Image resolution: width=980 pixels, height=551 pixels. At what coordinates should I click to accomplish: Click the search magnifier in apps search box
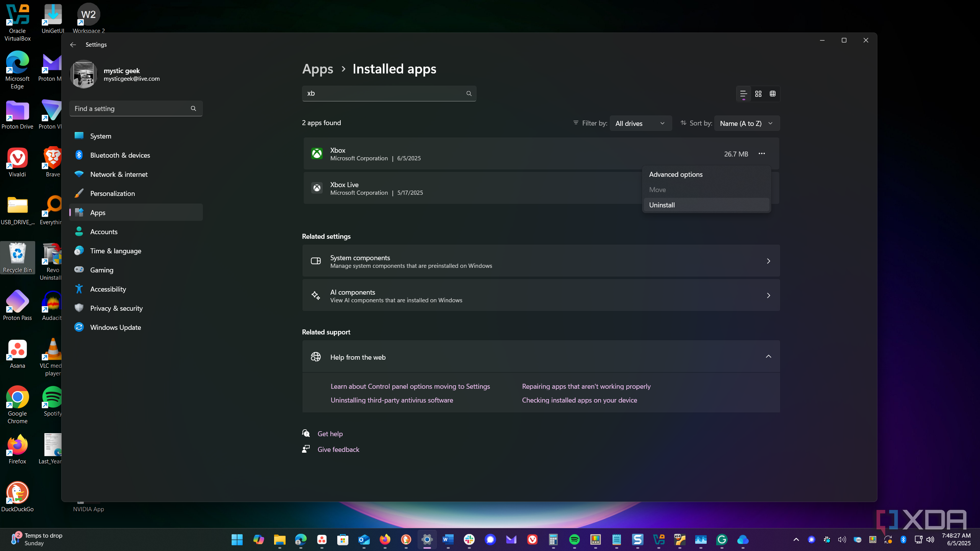469,93
